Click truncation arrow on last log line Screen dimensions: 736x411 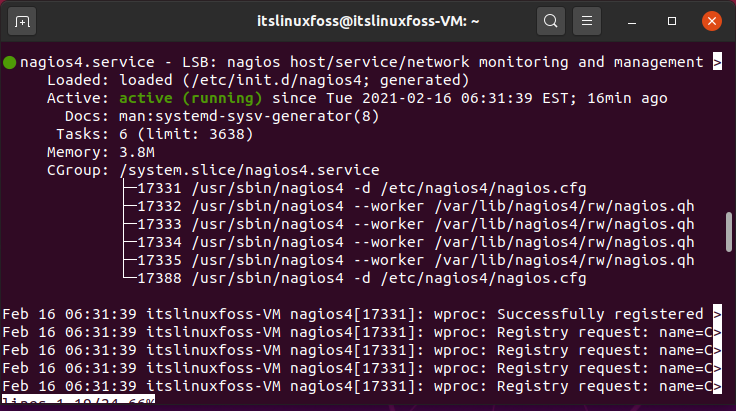[717, 386]
